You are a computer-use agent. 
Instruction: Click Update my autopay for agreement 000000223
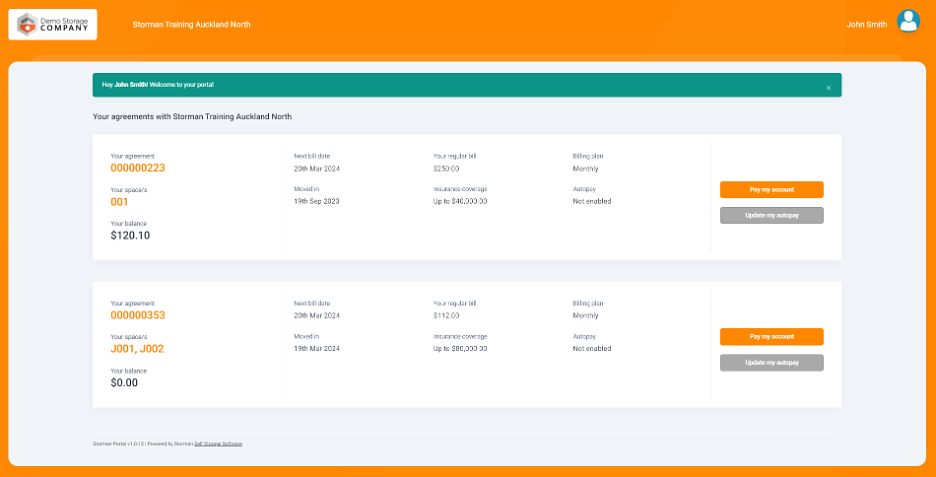point(771,216)
